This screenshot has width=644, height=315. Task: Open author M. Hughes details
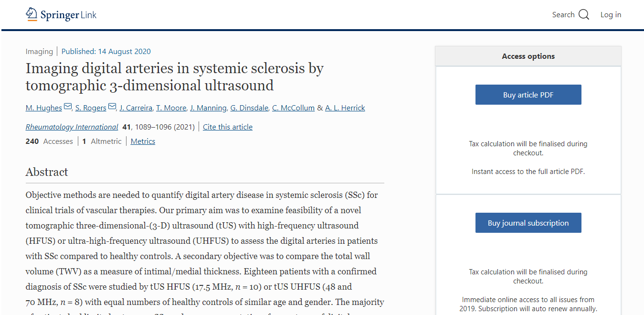[43, 108]
